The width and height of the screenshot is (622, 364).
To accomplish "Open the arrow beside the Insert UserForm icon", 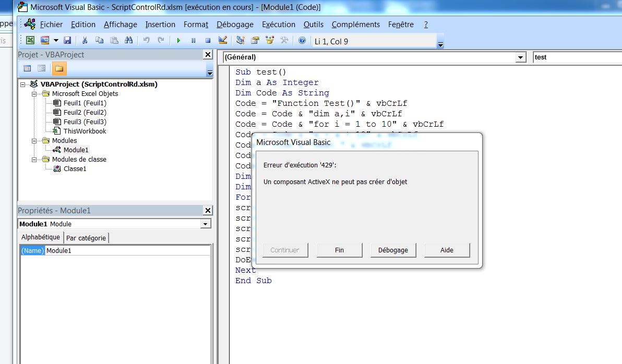I will (x=55, y=40).
